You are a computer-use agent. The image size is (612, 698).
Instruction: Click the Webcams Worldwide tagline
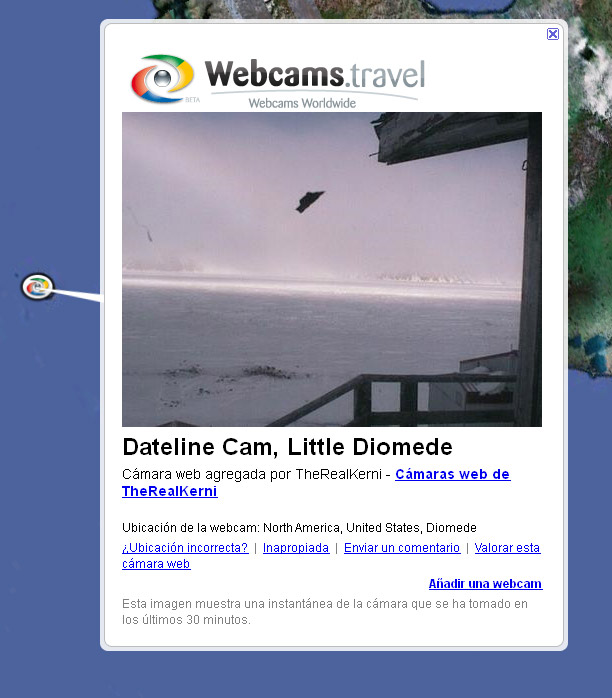point(302,103)
